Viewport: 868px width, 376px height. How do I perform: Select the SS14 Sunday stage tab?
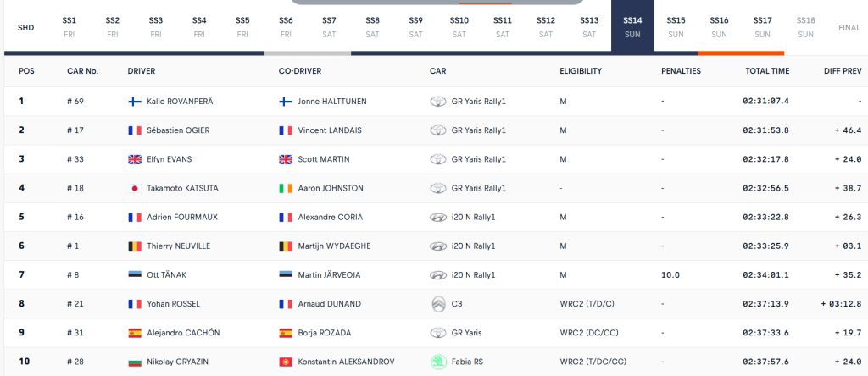(x=632, y=26)
